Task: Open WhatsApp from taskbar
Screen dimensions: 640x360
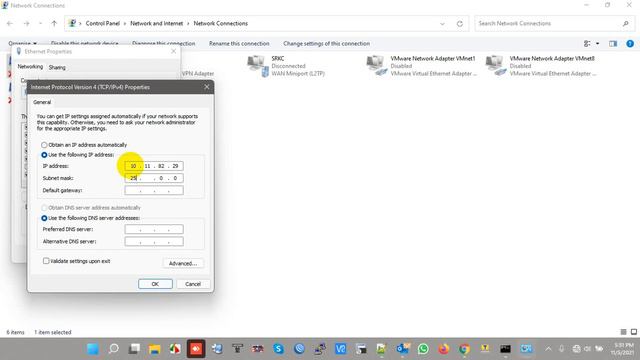Action: click(x=423, y=349)
